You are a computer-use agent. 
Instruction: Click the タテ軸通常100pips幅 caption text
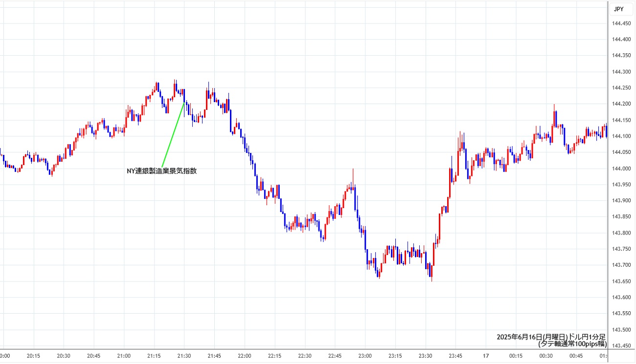pyautogui.click(x=572, y=344)
